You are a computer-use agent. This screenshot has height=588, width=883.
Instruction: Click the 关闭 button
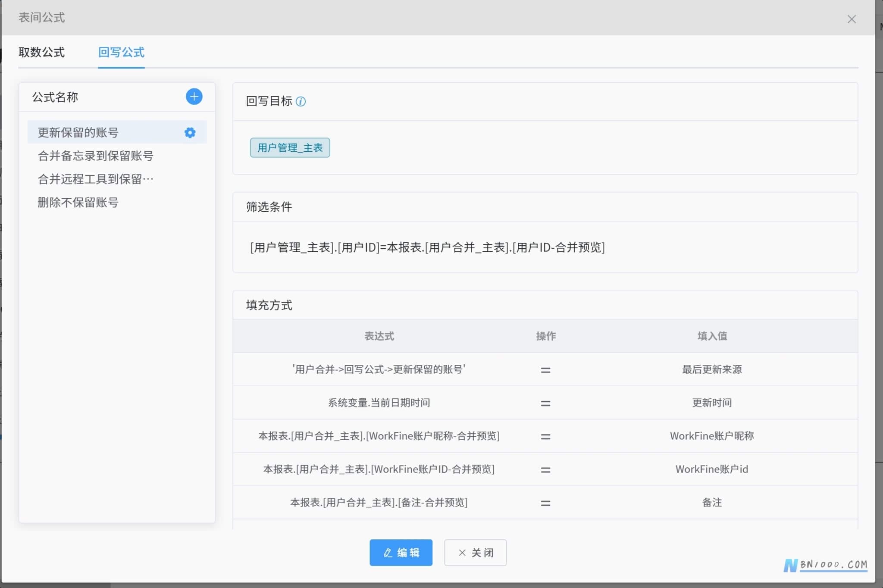tap(475, 552)
